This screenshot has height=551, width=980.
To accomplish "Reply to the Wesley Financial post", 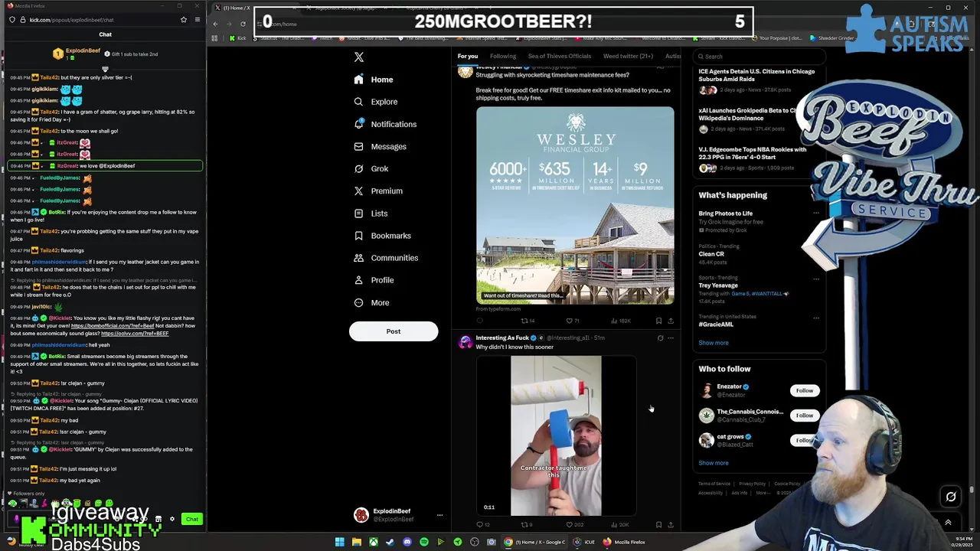I will click(480, 321).
